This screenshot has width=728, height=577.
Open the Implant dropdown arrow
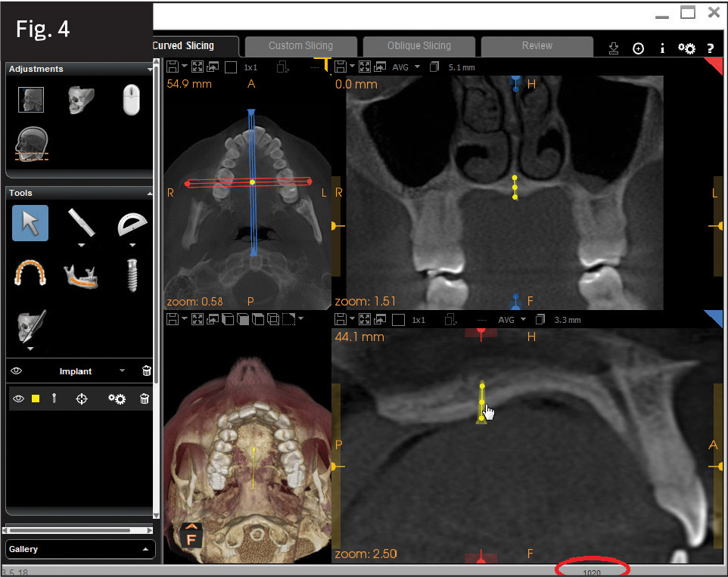pos(122,371)
